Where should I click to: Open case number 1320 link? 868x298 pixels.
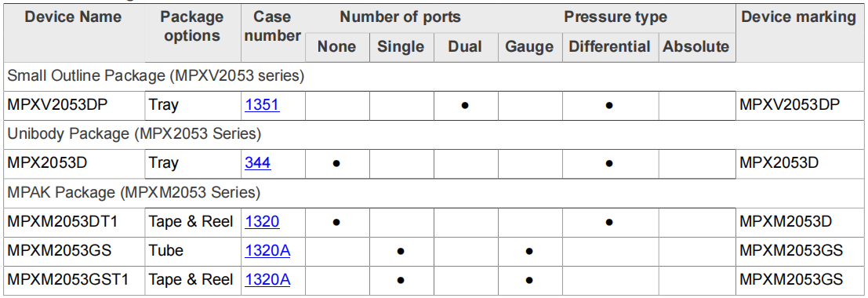pos(263,222)
